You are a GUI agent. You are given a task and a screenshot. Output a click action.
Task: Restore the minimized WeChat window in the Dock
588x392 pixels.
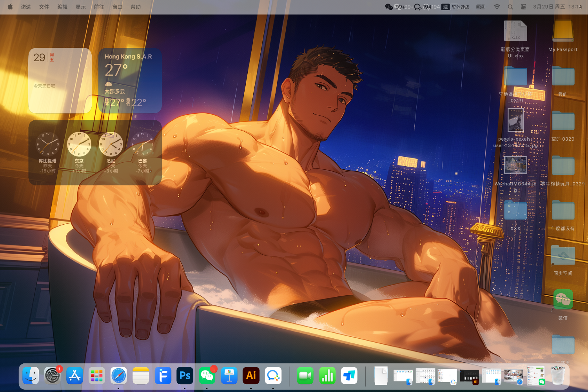tap(535, 376)
